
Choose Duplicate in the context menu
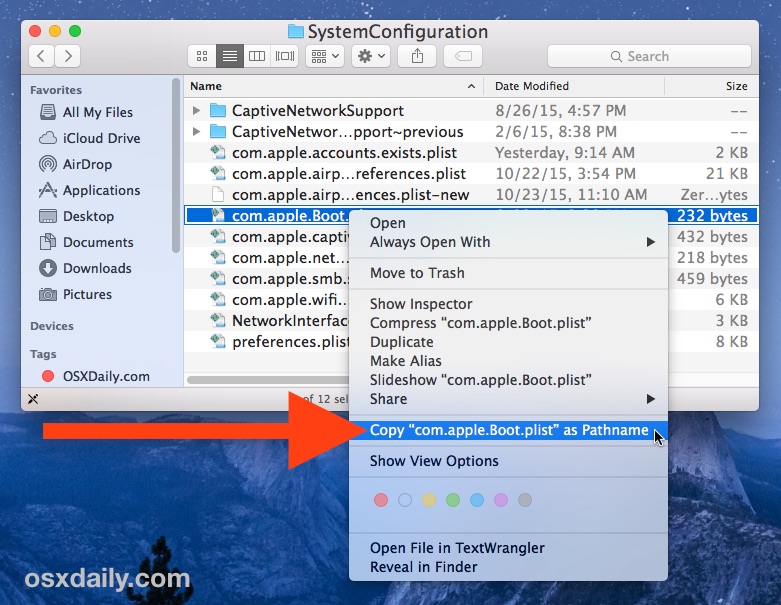point(508,342)
